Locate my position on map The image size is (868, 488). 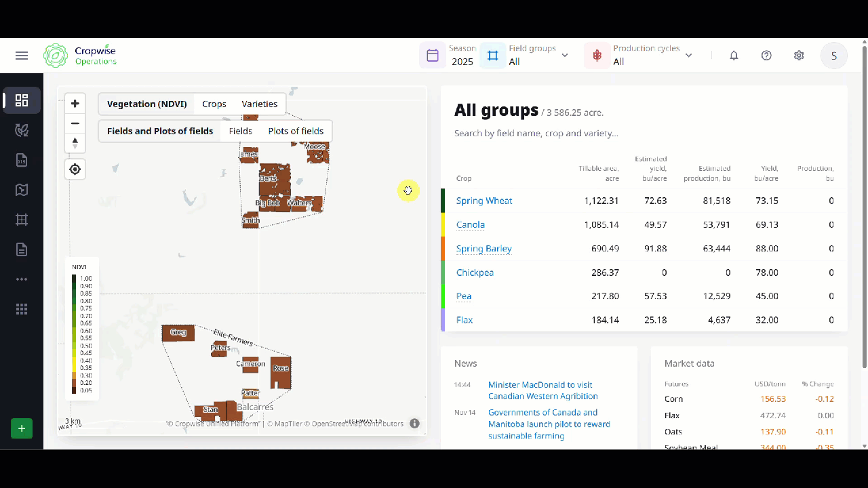coord(75,169)
